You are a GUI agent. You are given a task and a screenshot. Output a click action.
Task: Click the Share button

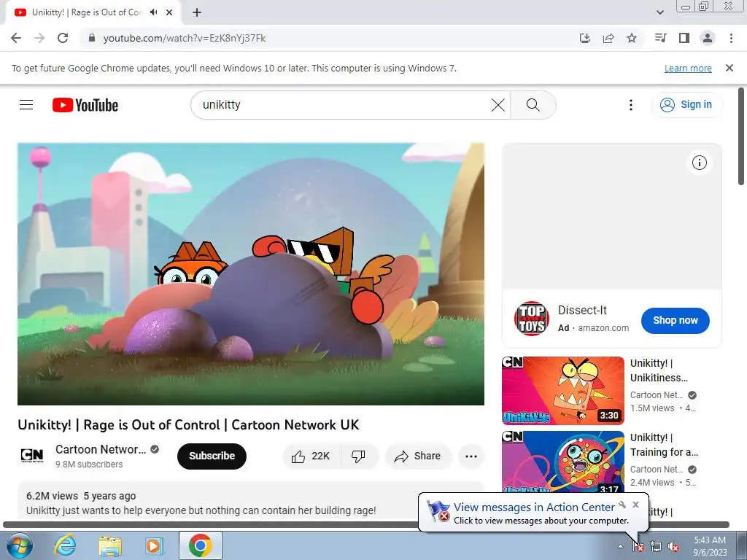coord(418,456)
